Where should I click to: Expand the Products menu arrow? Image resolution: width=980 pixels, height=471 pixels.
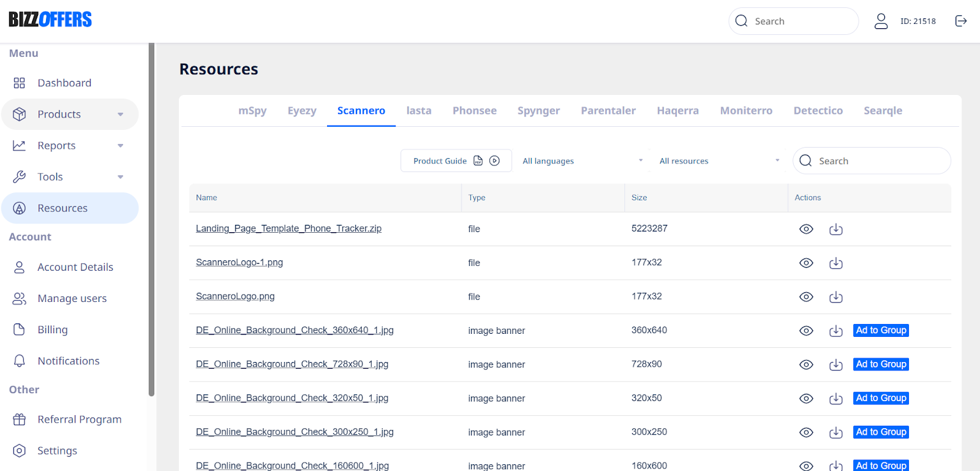tap(121, 115)
